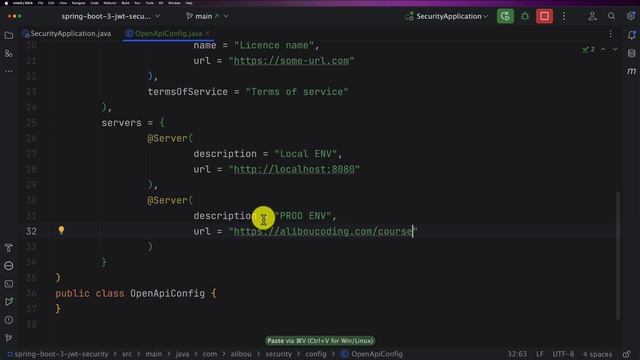
Task: Click the termsOfService attribute
Action: [x=187, y=92]
